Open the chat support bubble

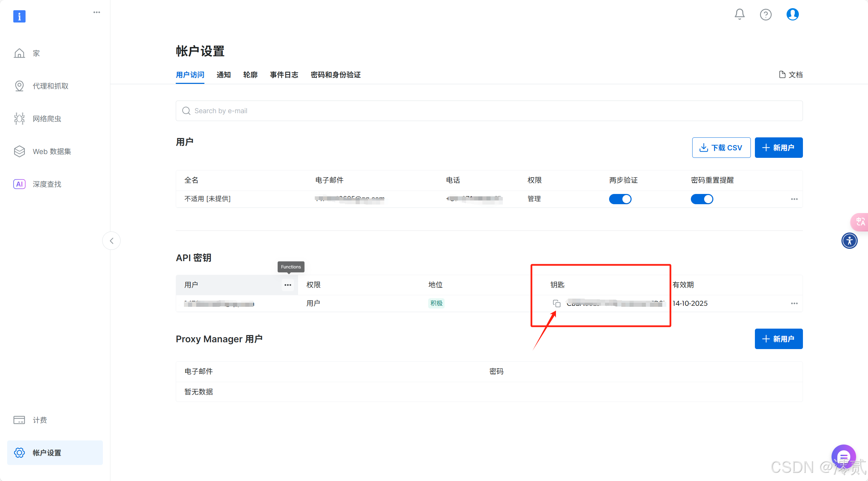tap(843, 457)
